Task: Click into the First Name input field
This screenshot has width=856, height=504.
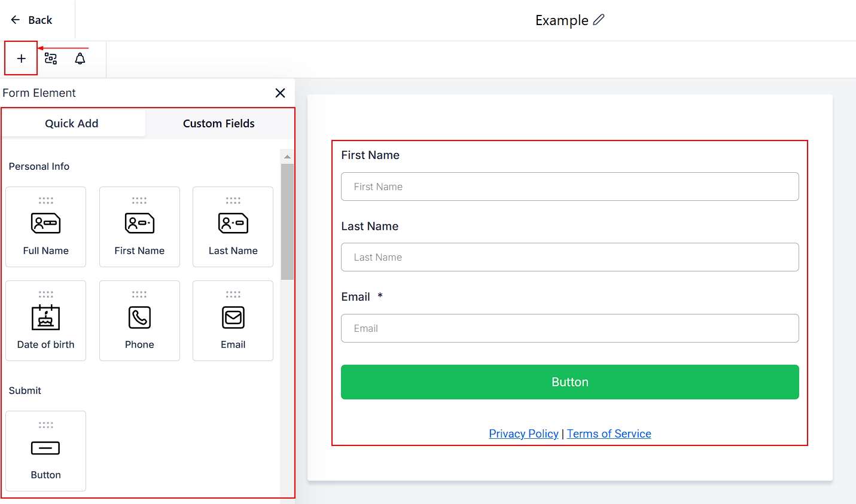Action: [x=569, y=187]
